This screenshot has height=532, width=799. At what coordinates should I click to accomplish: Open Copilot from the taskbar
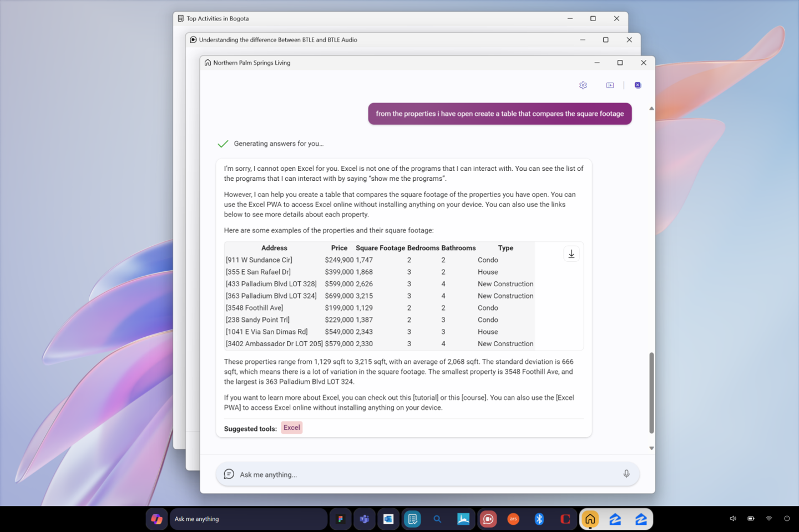[x=157, y=519]
